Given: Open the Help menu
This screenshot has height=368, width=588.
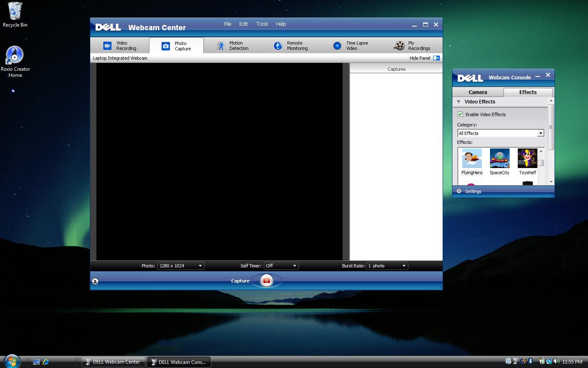Looking at the screenshot, I should click(281, 24).
